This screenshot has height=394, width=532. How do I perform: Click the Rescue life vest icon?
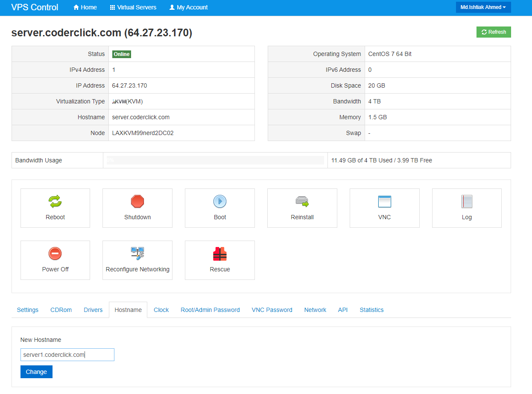click(220, 253)
